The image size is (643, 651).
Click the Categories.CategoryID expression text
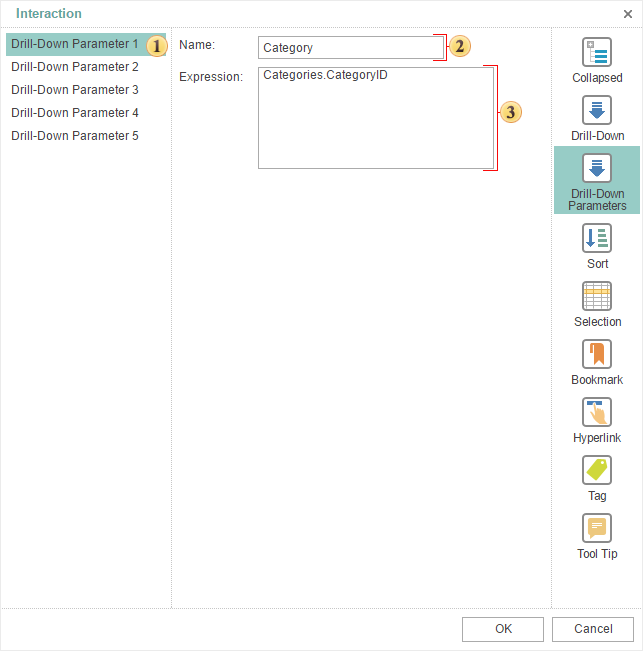(x=325, y=76)
